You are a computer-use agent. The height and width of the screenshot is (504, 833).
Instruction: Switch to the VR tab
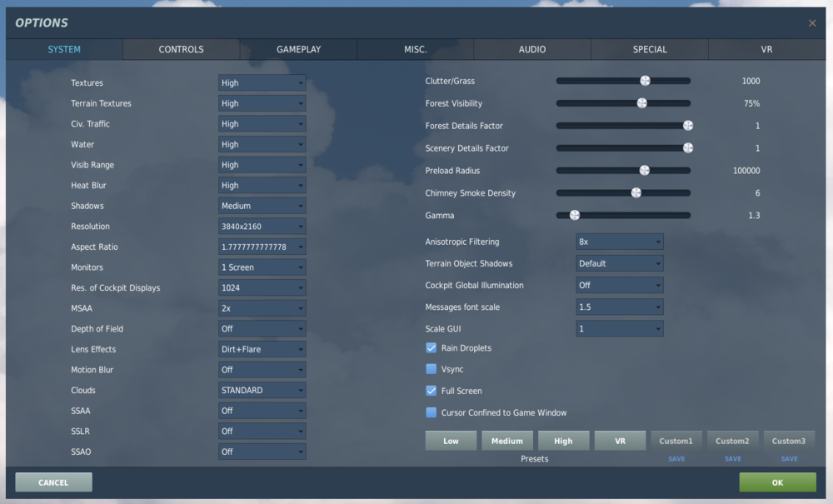click(x=766, y=49)
